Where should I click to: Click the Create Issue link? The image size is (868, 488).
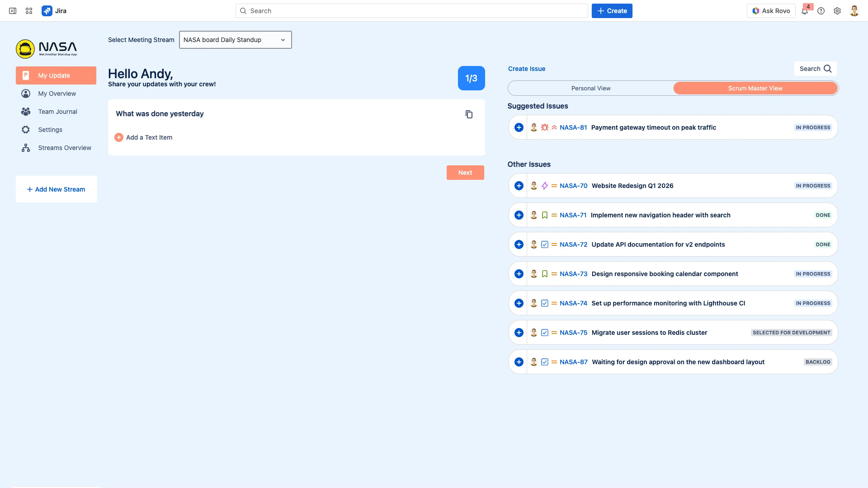click(x=527, y=69)
